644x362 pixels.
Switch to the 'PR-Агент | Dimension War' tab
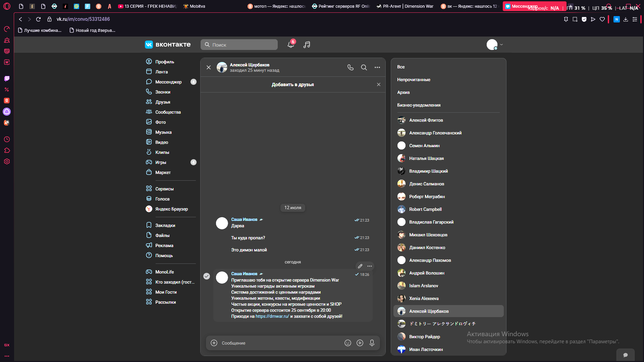(x=405, y=6)
